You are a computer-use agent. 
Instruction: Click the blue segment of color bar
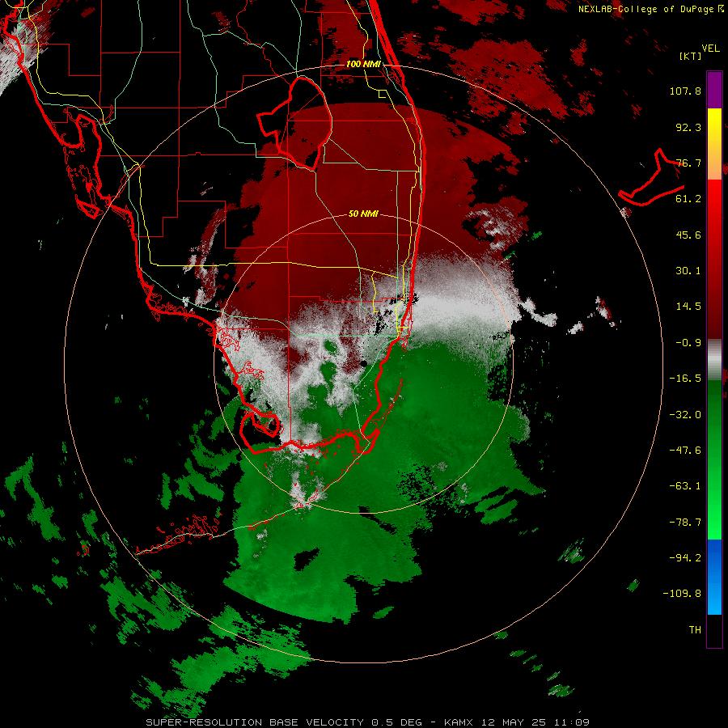tap(714, 577)
